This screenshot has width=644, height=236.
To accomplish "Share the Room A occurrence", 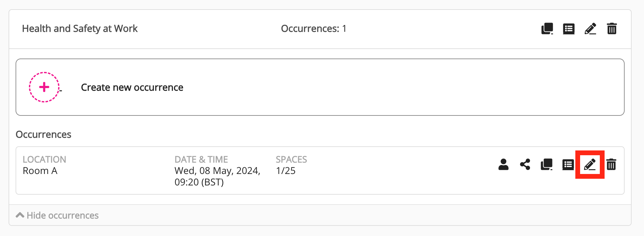I will [525, 164].
